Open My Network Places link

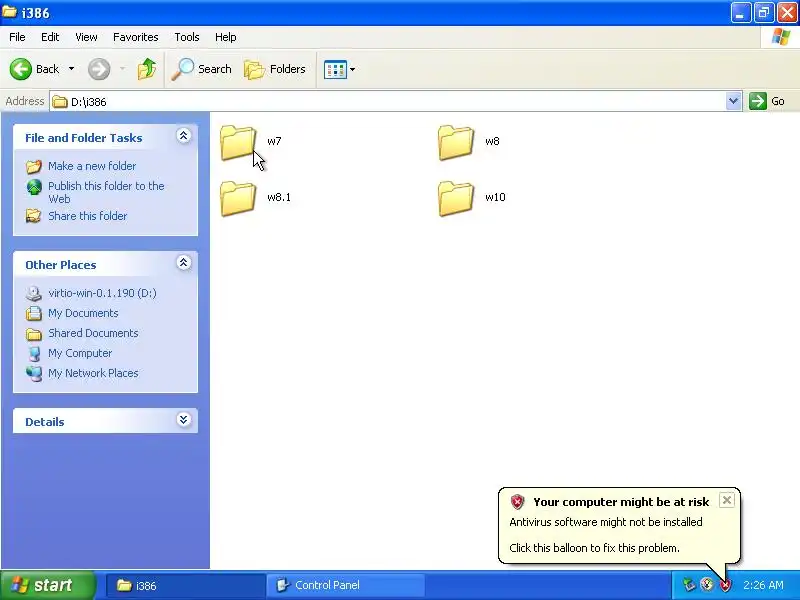pos(93,373)
